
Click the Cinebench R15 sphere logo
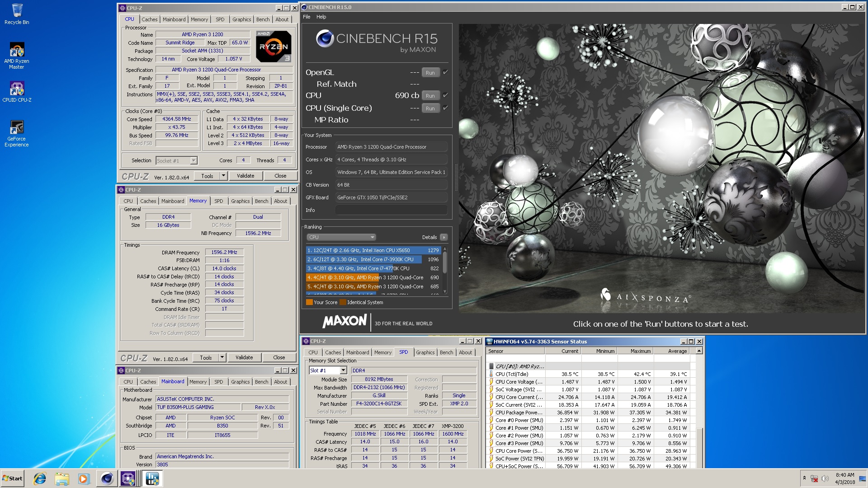tap(325, 39)
